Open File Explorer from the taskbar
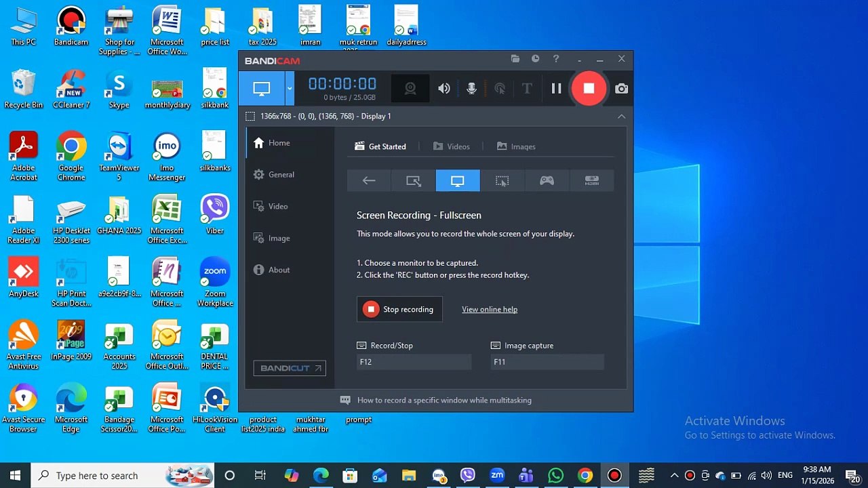 pyautogui.click(x=408, y=475)
